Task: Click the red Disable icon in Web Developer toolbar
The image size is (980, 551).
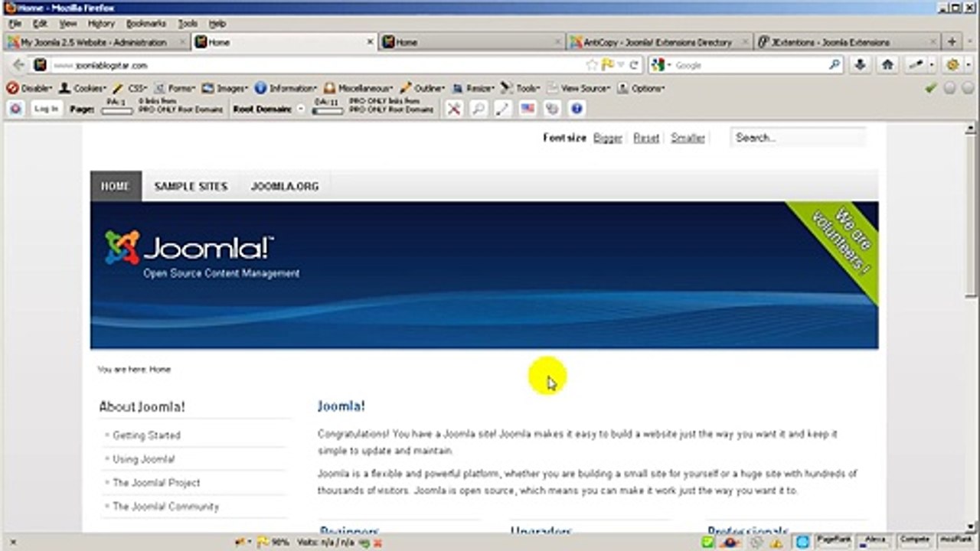Action: [x=12, y=88]
